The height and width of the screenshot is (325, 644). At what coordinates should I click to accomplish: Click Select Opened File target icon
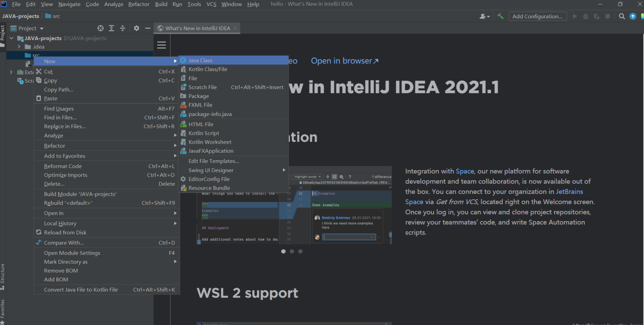click(x=101, y=28)
